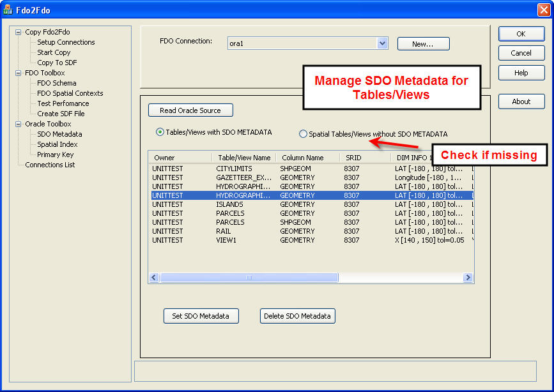Image resolution: width=554 pixels, height=392 pixels.
Task: Click Set SDO Metadata button
Action: [x=201, y=316]
